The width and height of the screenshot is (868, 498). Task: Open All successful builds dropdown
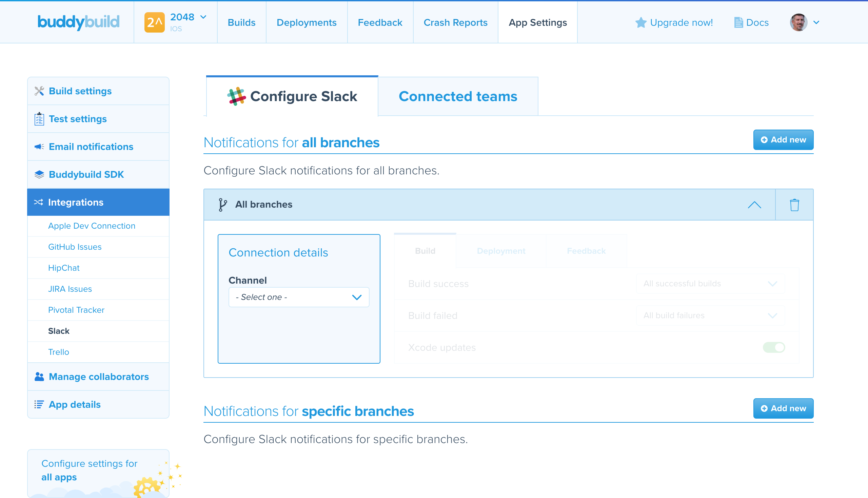pyautogui.click(x=710, y=284)
